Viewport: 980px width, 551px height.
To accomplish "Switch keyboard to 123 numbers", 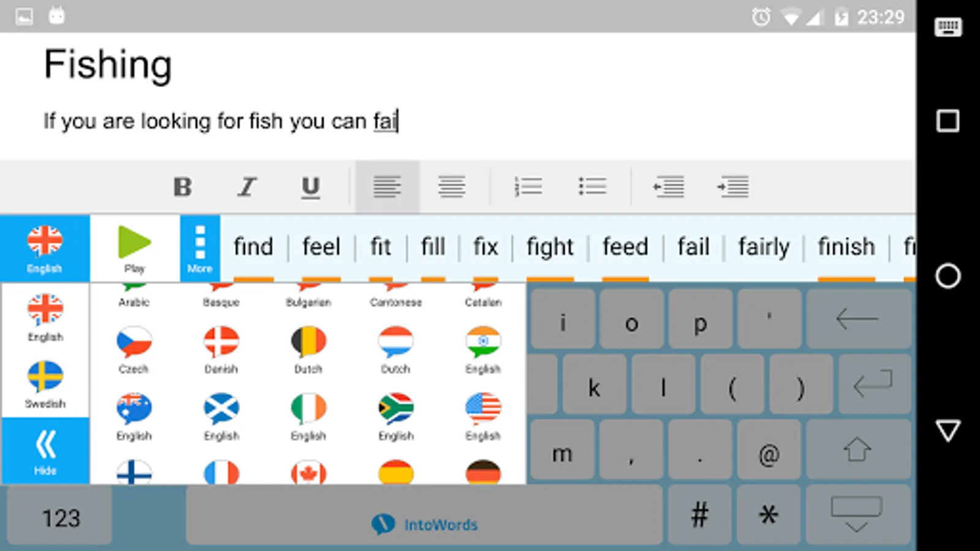I will pos(60,516).
